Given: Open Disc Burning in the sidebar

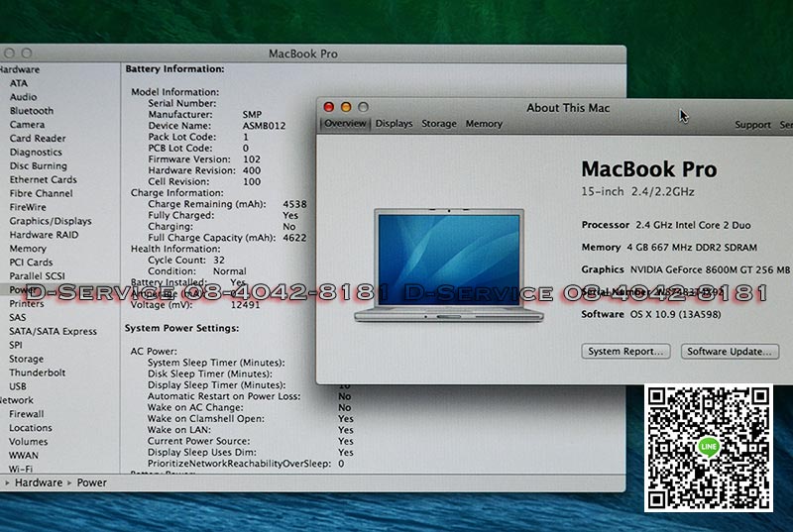Looking at the screenshot, I should click(39, 165).
